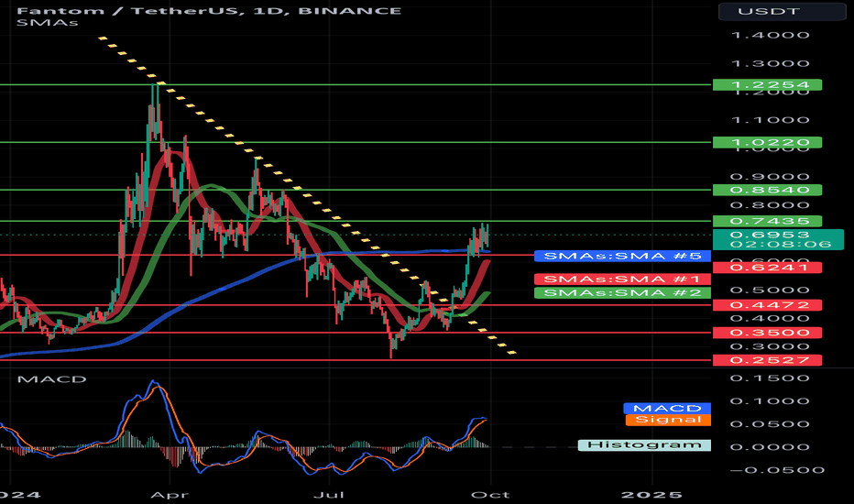
Task: Click the SMAs indicator legend label
Action: point(47,23)
